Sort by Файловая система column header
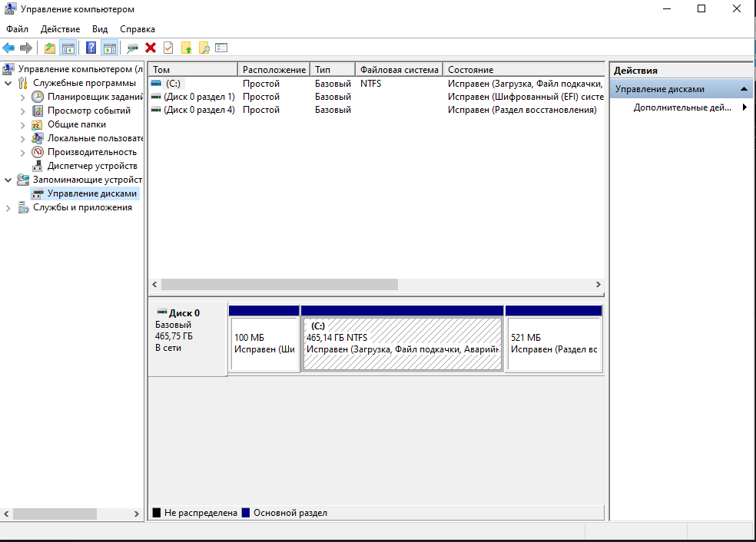 point(400,69)
